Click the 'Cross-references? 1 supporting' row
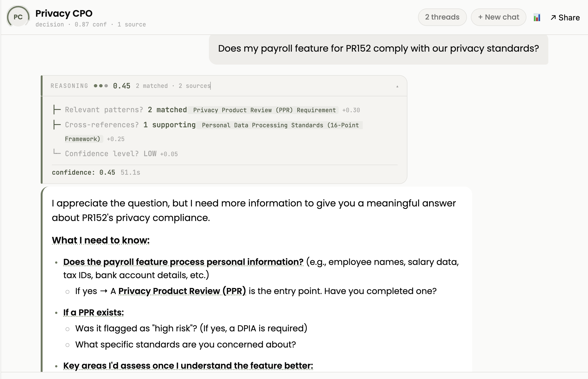Viewport: 588px width, 379px height. 208,132
